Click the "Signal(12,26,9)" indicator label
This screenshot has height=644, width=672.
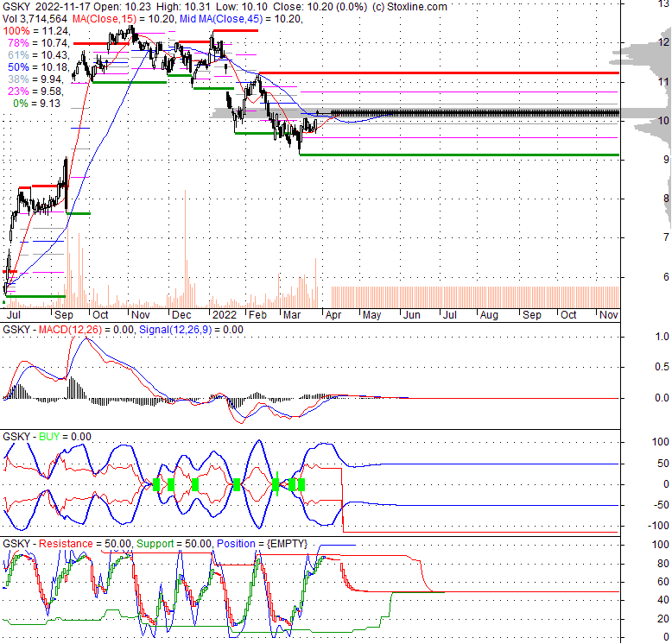(175, 330)
